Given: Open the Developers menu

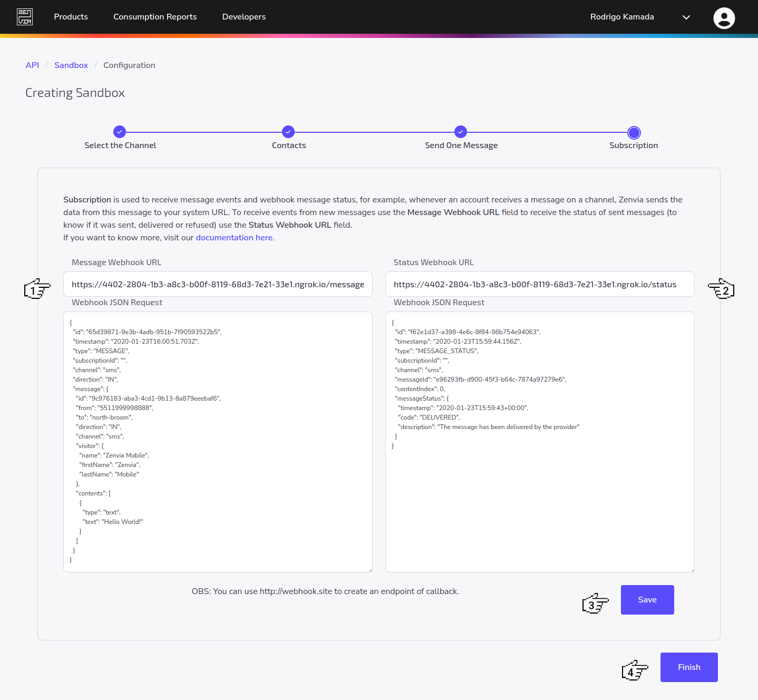Looking at the screenshot, I should click(244, 16).
